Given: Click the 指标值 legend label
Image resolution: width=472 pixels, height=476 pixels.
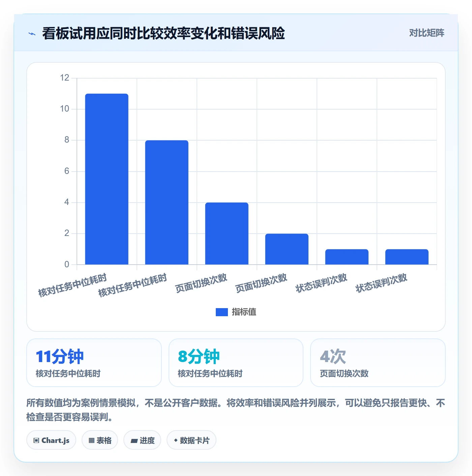Looking at the screenshot, I should click(x=244, y=312).
